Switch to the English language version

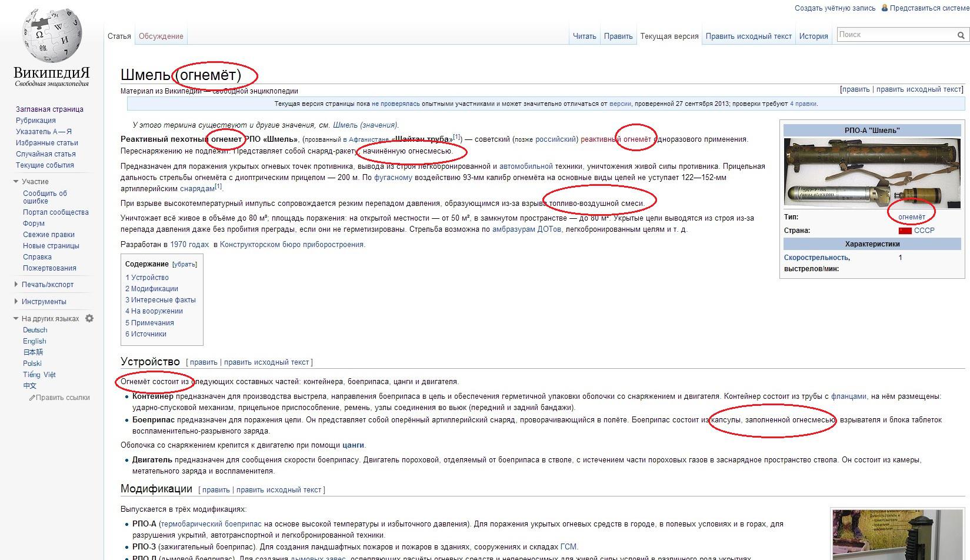(x=35, y=341)
